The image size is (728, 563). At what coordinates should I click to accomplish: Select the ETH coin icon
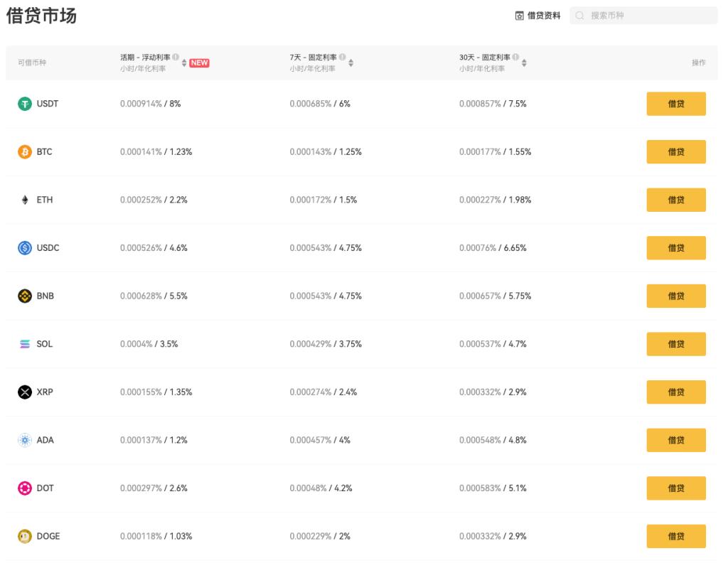click(x=23, y=200)
